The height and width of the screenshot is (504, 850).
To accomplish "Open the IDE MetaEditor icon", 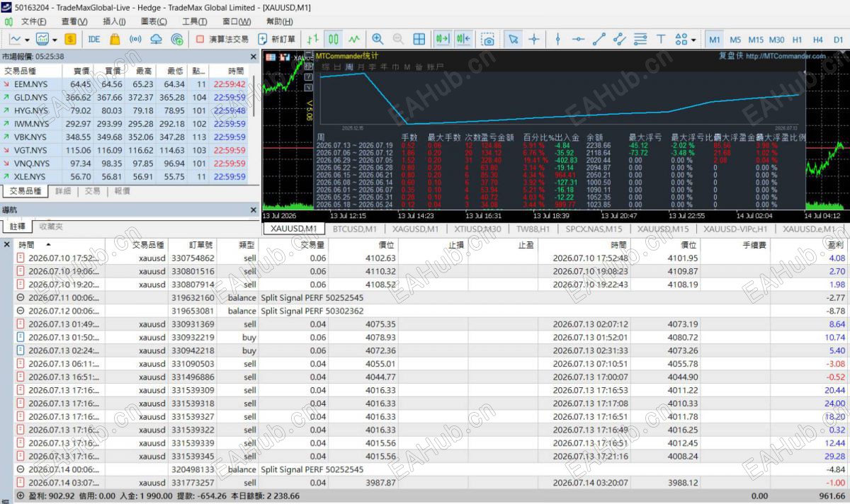I will 93,40.
